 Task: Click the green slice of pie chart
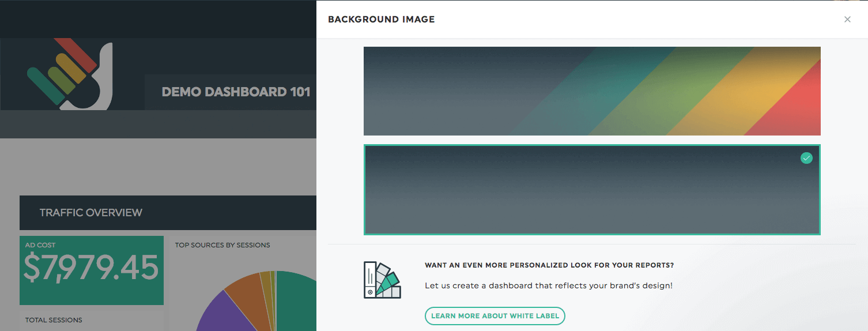tap(297, 303)
